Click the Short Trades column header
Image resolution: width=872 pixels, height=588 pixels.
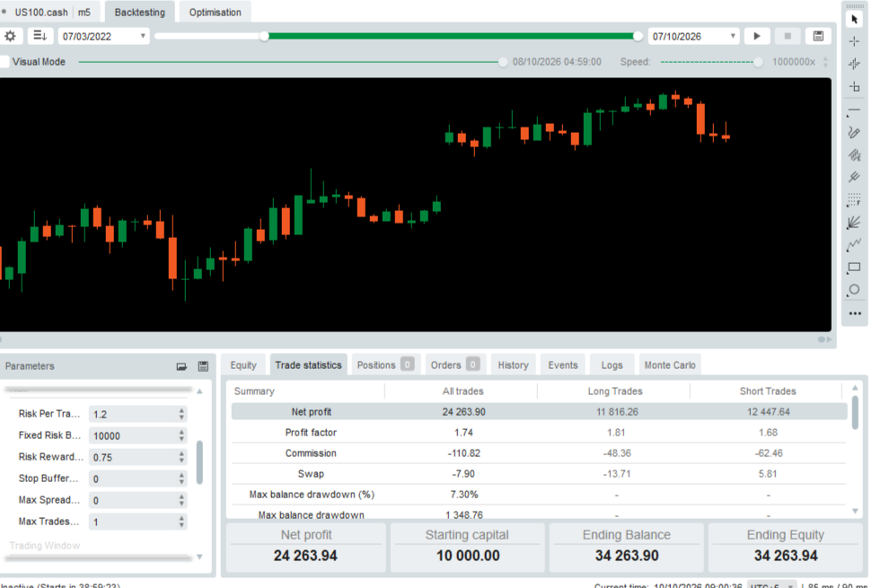[768, 391]
